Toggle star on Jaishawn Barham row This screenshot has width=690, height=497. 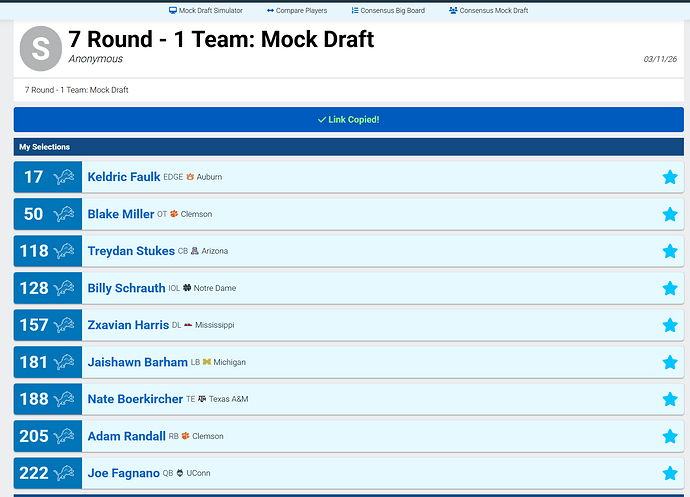pyautogui.click(x=669, y=362)
